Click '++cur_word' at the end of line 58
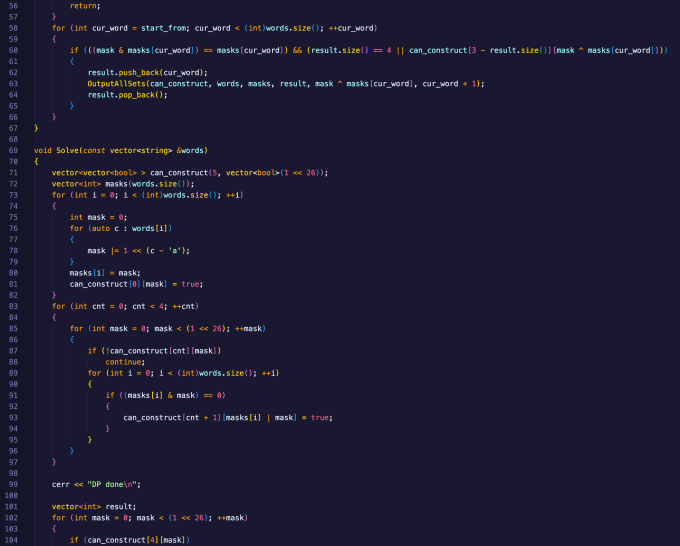680x546 pixels. click(x=351, y=28)
